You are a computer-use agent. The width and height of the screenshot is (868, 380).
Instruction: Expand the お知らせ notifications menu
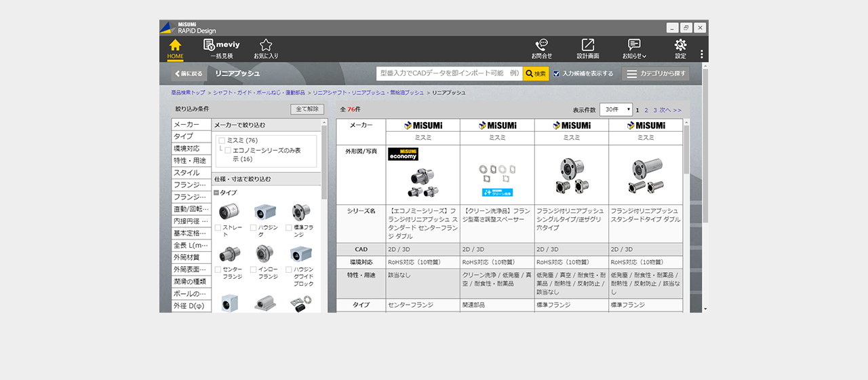pyautogui.click(x=634, y=48)
